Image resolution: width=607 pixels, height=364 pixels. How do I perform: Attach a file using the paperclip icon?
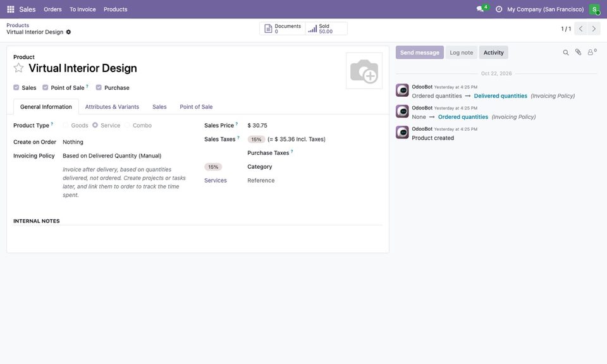point(578,52)
